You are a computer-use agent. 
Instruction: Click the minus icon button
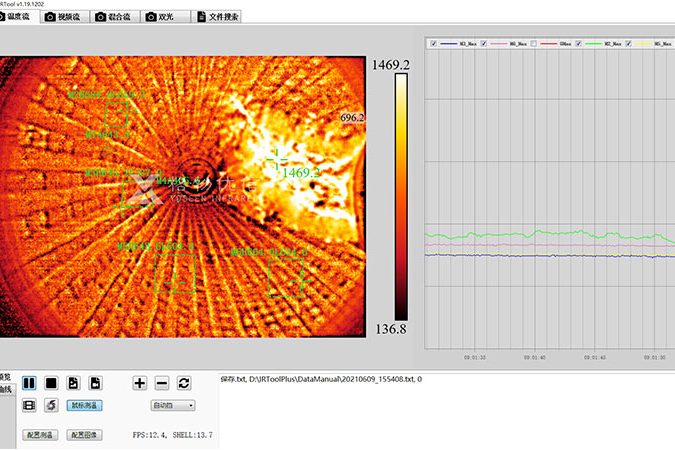tap(162, 382)
